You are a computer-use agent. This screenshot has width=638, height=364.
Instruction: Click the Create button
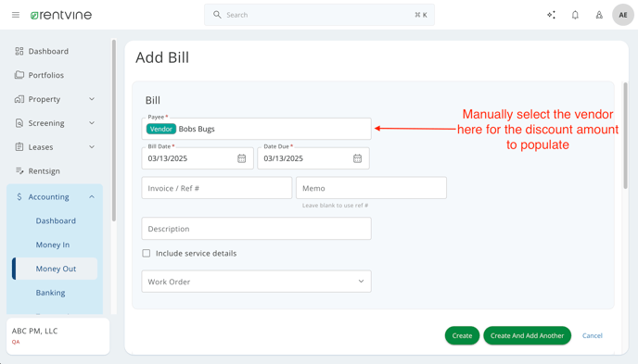point(462,335)
